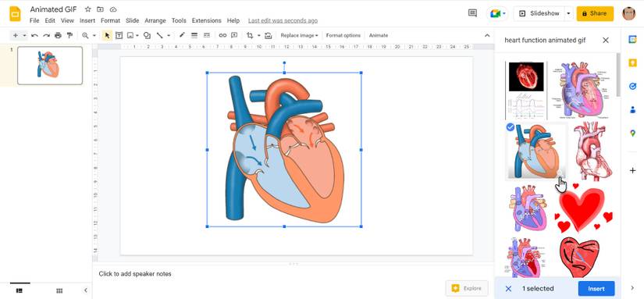Activate the Paint format tool
The width and height of the screenshot is (644, 299).
coord(69,35)
